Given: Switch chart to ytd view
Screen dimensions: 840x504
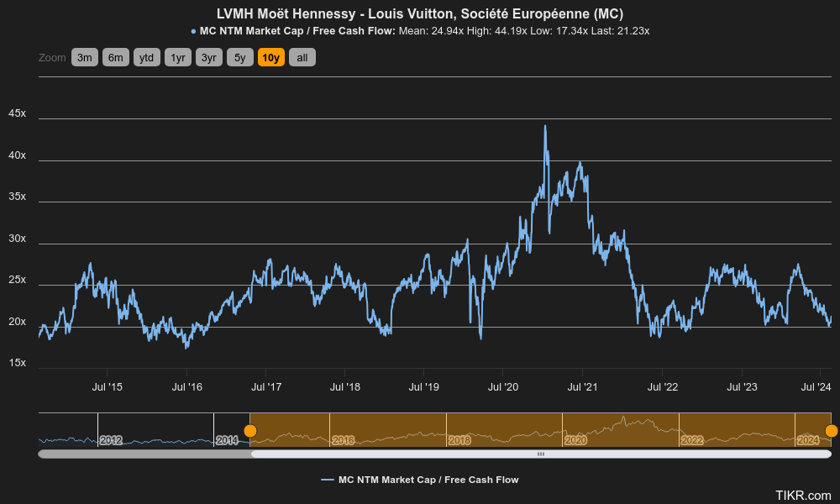Looking at the screenshot, I should (146, 57).
